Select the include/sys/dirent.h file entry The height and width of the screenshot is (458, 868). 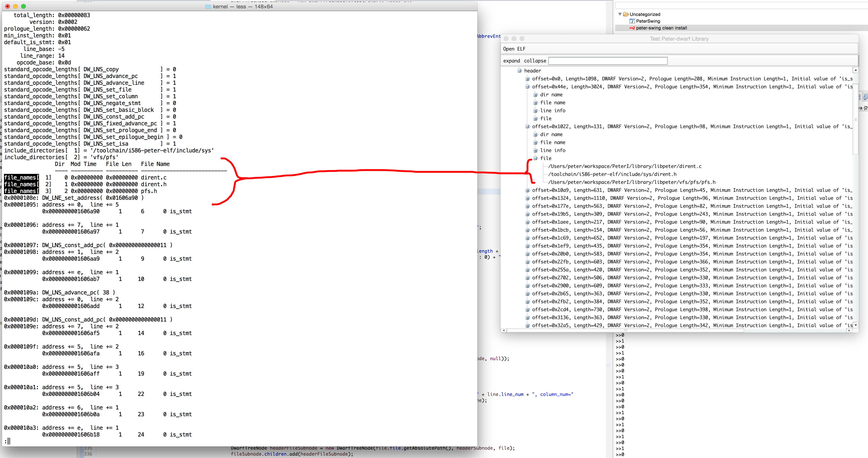[612, 174]
